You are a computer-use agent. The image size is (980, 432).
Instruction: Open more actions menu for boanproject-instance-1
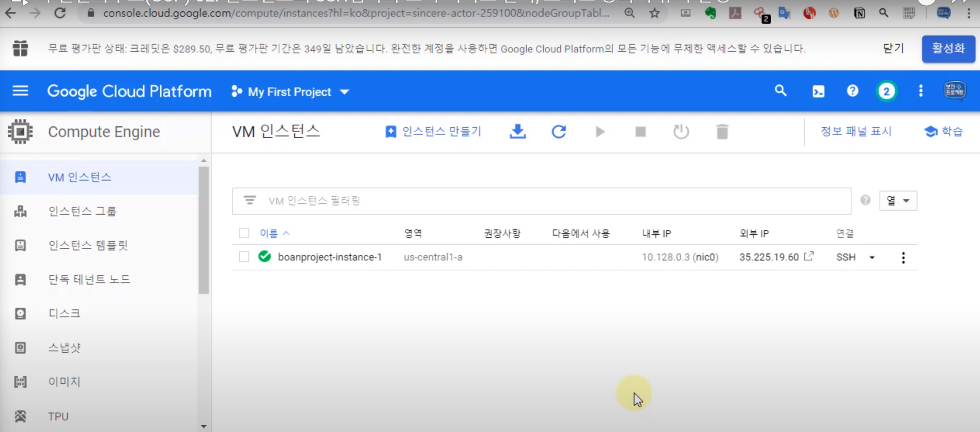click(x=903, y=258)
